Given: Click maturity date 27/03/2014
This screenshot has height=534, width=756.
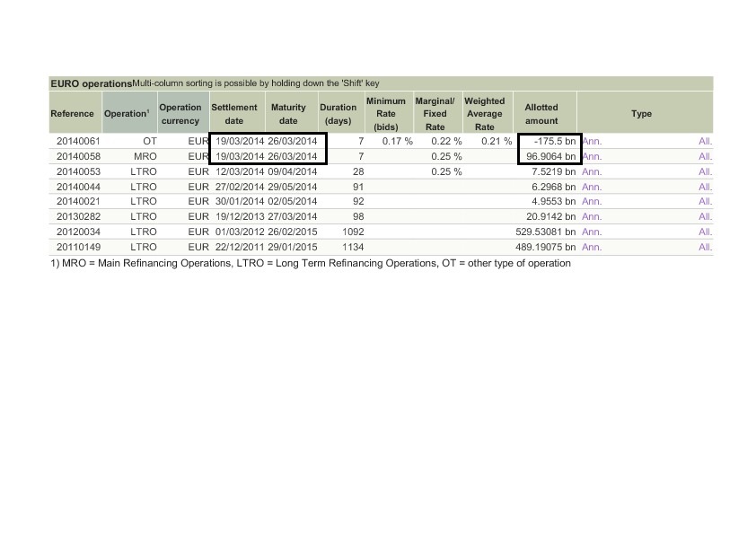Looking at the screenshot, I should 293,216.
